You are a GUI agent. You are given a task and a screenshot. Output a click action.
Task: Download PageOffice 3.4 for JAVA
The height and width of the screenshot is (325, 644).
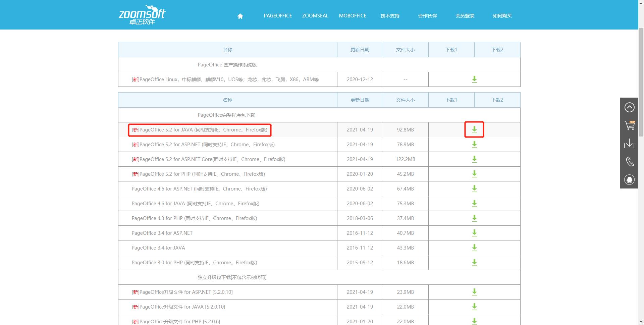click(x=474, y=248)
